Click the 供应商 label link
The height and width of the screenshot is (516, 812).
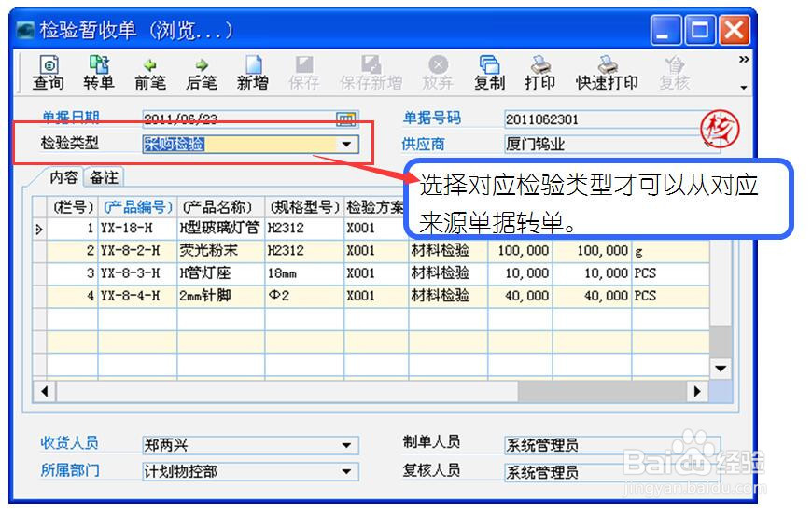(x=423, y=144)
